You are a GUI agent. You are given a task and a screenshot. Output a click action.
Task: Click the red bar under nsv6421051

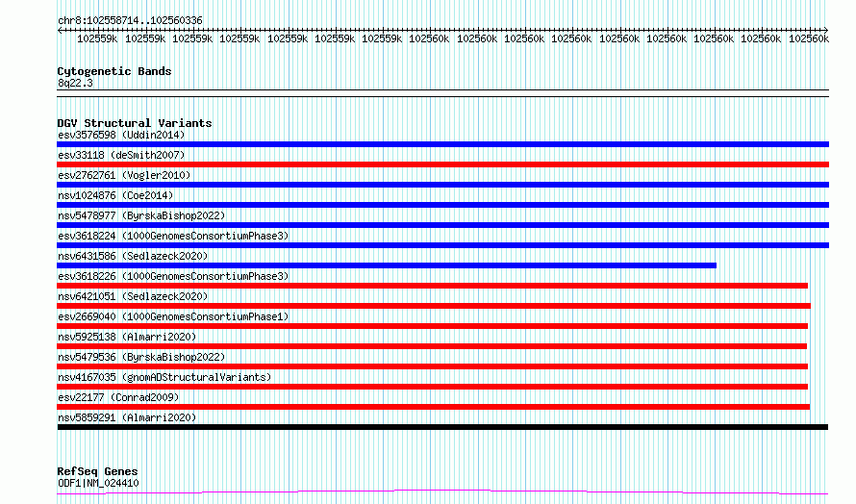[x=434, y=306]
